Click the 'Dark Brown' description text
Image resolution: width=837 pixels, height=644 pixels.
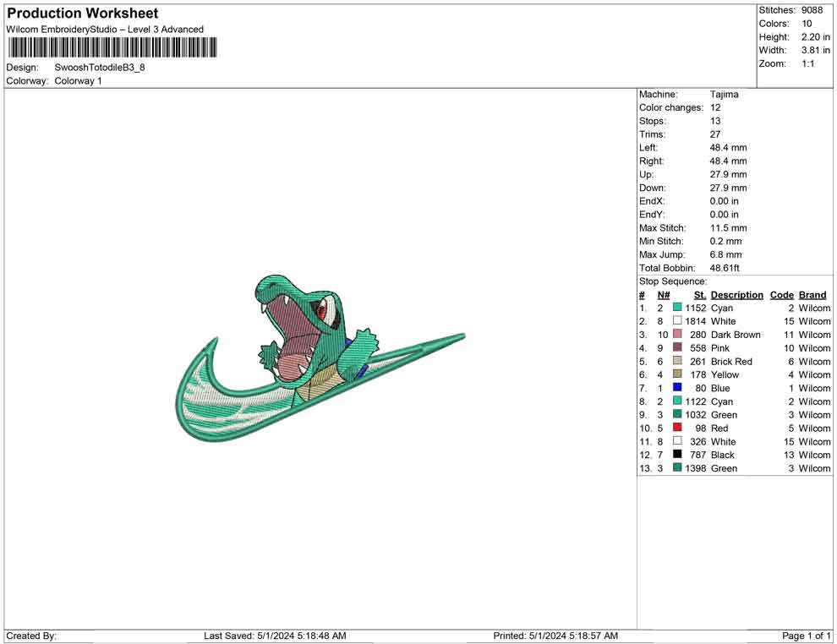pyautogui.click(x=736, y=335)
